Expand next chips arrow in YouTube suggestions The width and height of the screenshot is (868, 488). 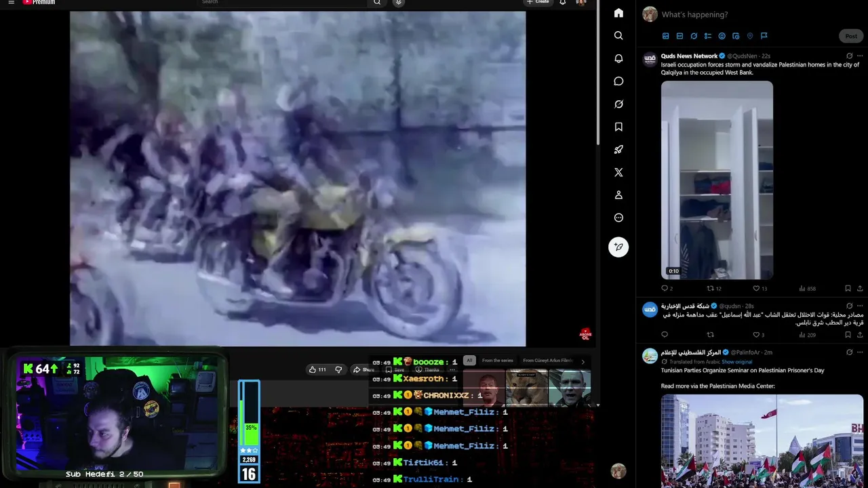[x=583, y=361]
